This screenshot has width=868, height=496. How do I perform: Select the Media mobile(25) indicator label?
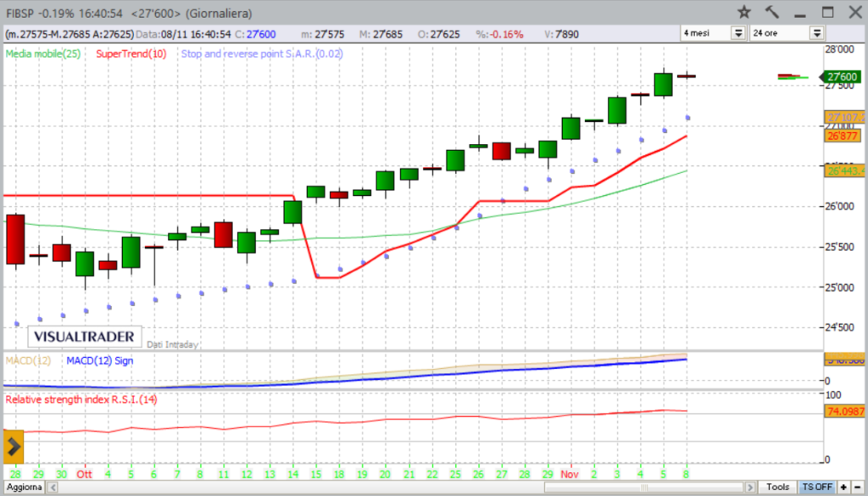point(42,53)
